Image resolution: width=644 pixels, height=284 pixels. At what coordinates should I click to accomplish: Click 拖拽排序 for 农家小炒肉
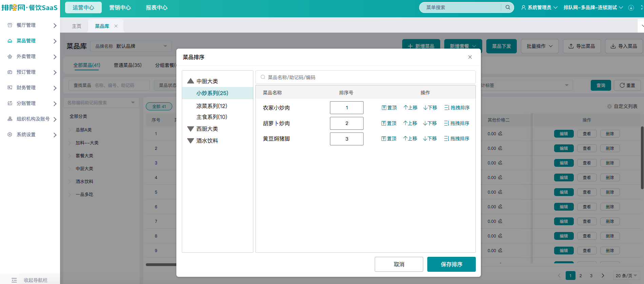pos(457,108)
